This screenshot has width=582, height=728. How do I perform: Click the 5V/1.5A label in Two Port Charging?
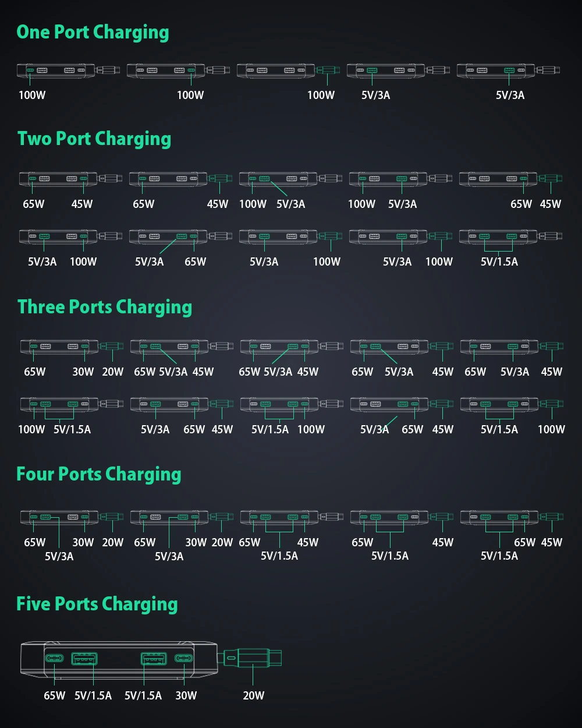pyautogui.click(x=499, y=261)
